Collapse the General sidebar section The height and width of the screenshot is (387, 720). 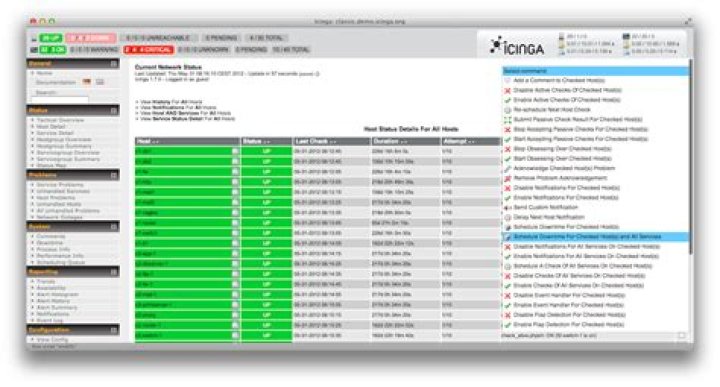pos(114,64)
